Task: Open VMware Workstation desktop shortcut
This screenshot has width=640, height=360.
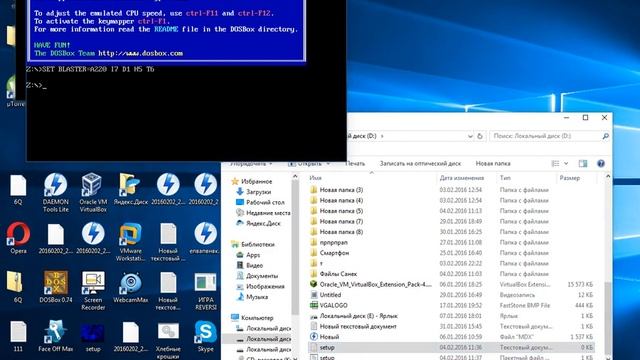Action: pyautogui.click(x=131, y=242)
